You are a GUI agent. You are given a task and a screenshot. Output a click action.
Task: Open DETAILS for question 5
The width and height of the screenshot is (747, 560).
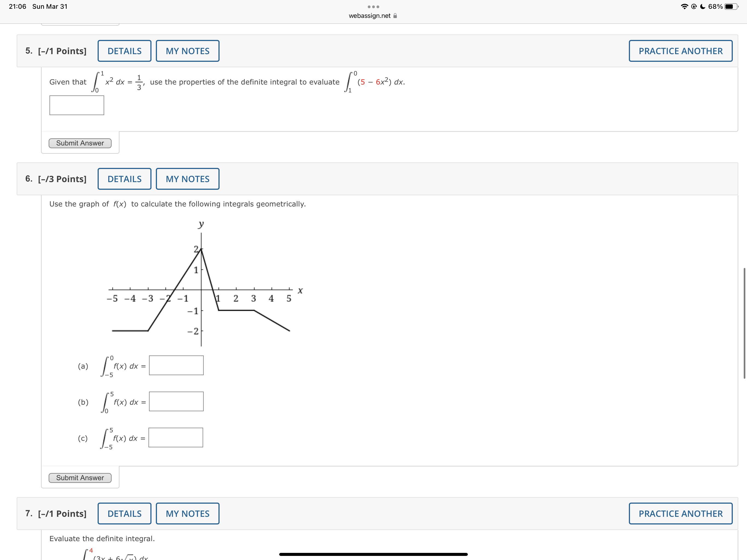(124, 51)
